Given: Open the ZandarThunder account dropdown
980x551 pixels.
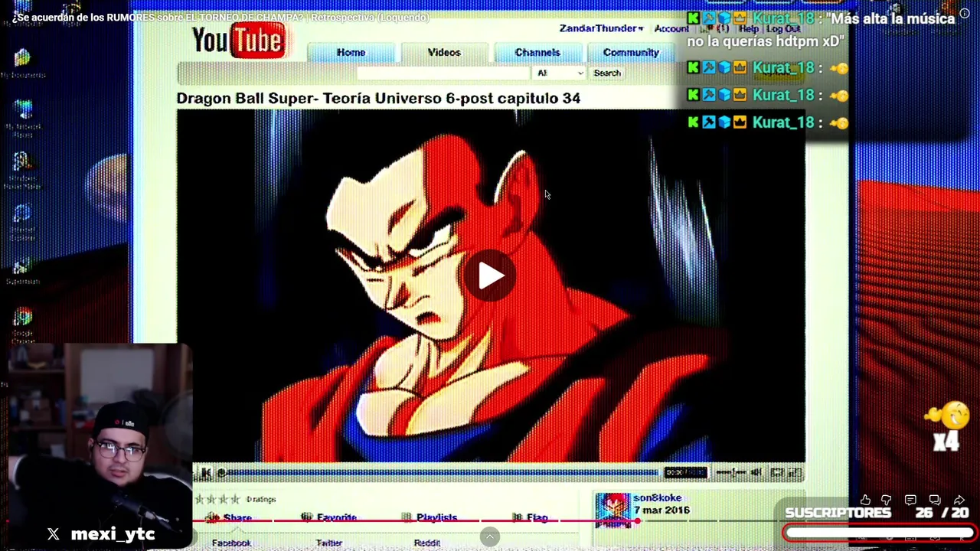Looking at the screenshot, I should (601, 28).
